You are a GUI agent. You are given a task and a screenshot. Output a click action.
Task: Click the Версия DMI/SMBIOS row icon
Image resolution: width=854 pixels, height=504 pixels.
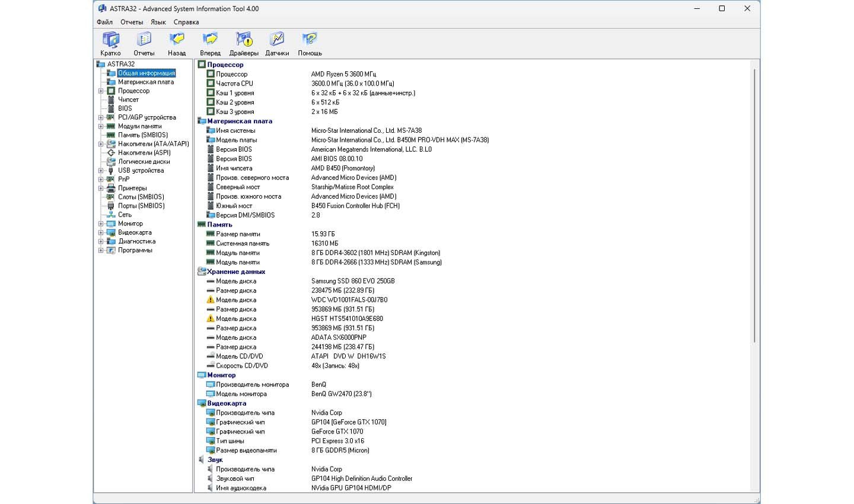(210, 215)
